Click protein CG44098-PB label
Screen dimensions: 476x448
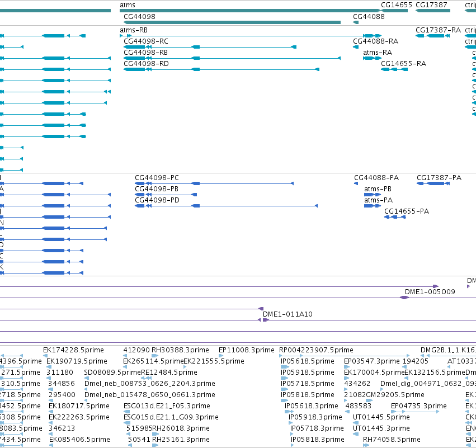pos(157,189)
